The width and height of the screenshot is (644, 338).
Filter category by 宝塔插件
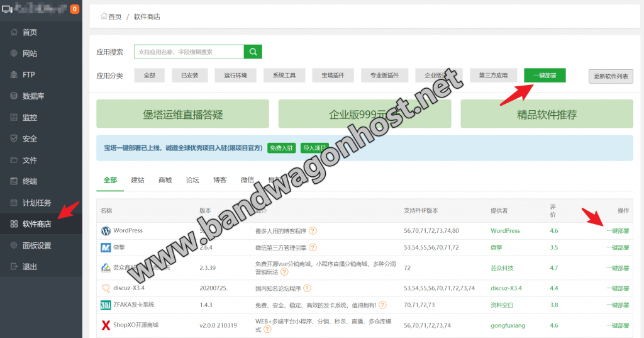point(333,76)
